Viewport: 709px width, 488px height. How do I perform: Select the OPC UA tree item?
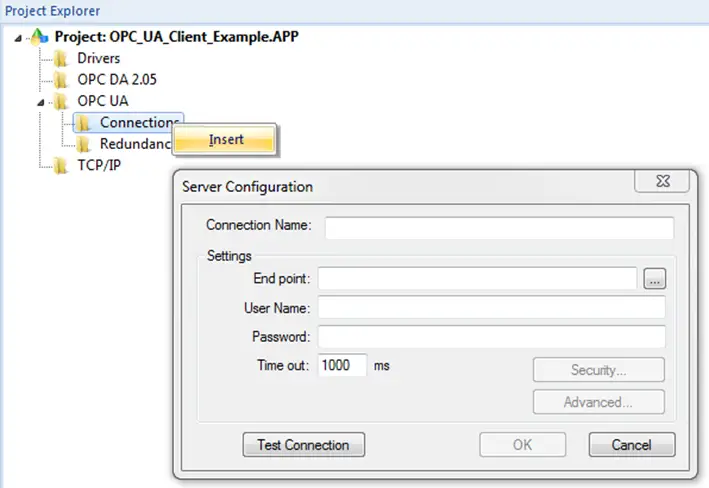pos(103,101)
